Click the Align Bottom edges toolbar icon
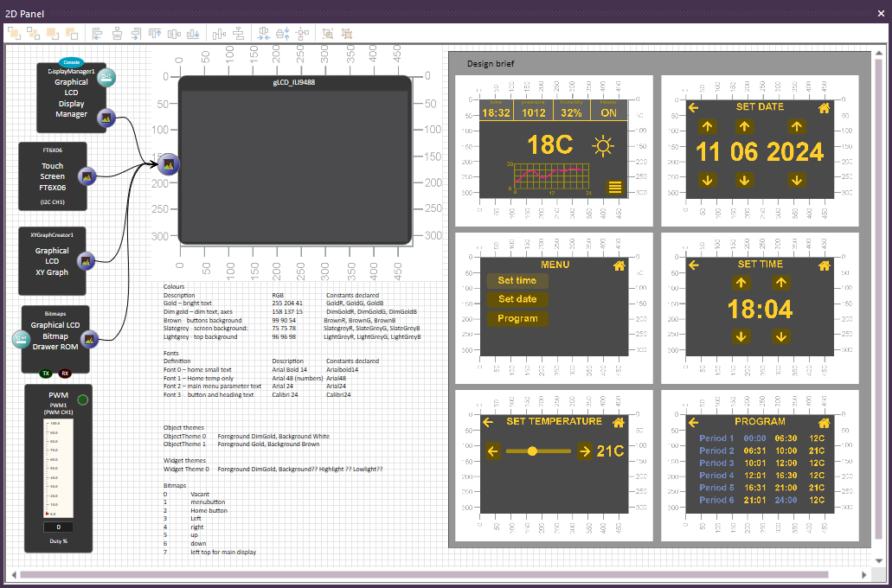The width and height of the screenshot is (892, 588). point(193,34)
